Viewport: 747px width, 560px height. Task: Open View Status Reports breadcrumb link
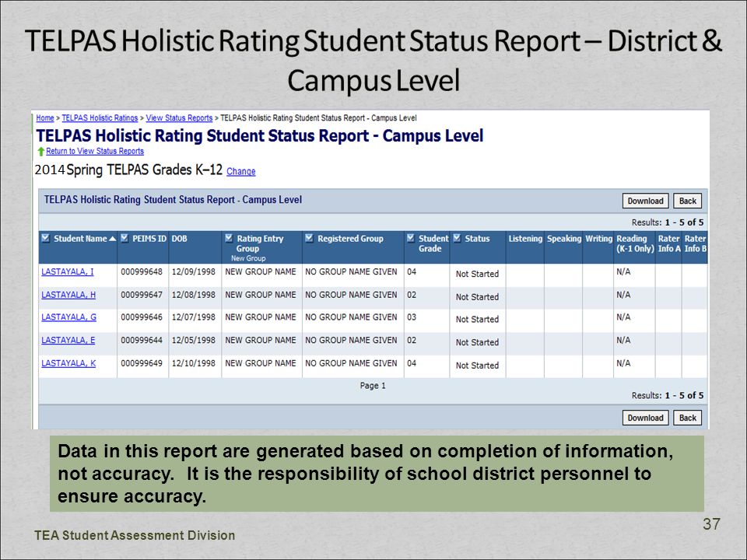click(x=179, y=118)
